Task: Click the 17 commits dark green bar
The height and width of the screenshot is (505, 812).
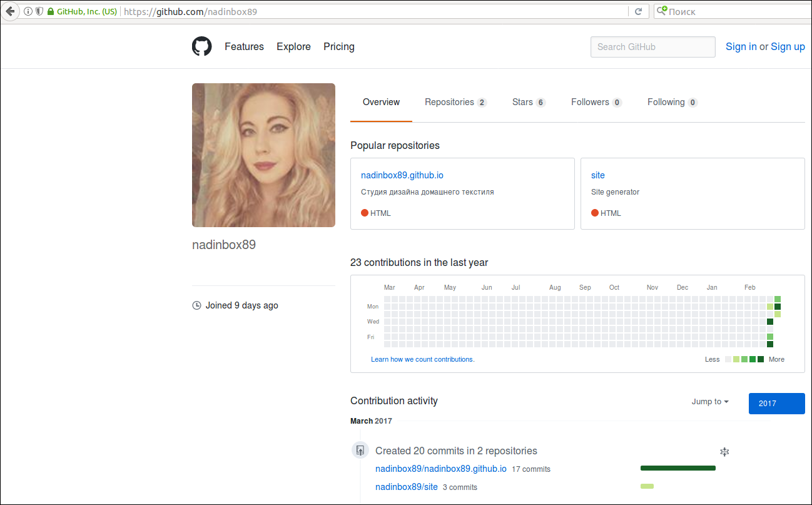Action: pyautogui.click(x=678, y=468)
